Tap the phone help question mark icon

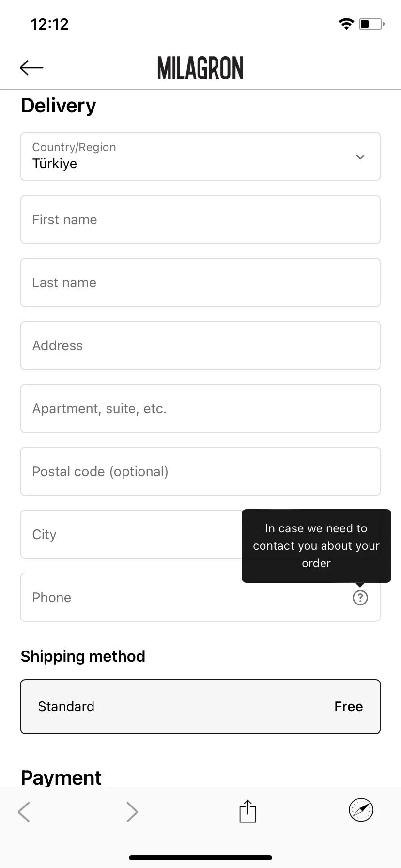click(x=360, y=598)
